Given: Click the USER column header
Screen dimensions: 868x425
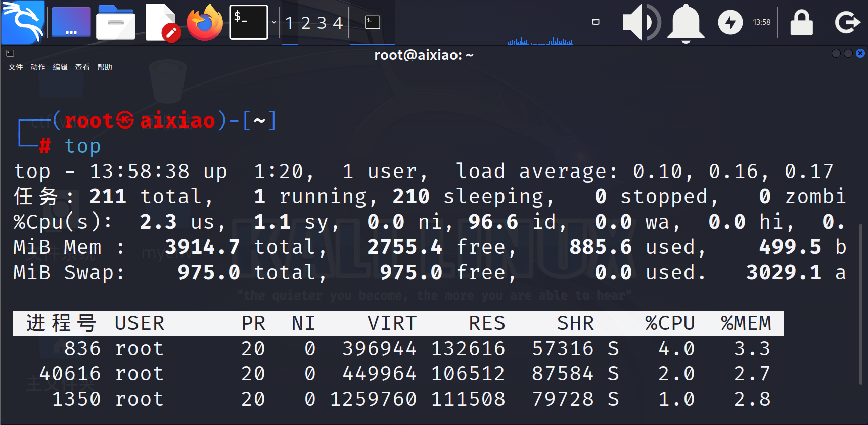Looking at the screenshot, I should pos(140,323).
